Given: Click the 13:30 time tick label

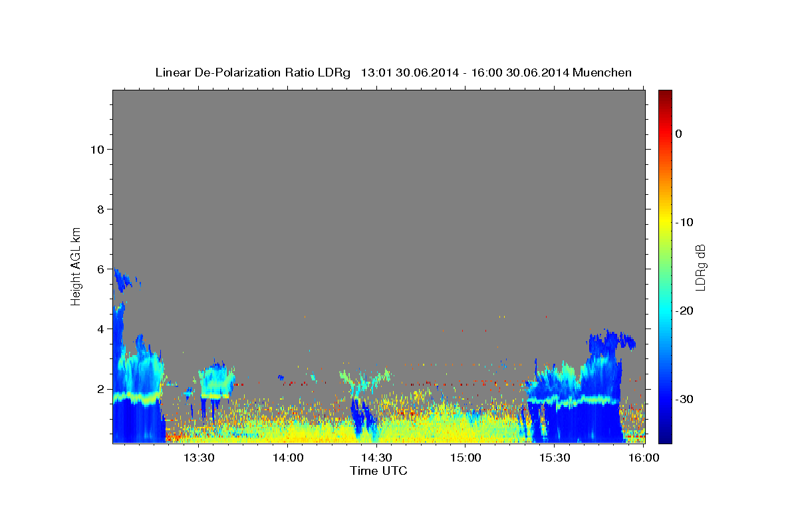Looking at the screenshot, I should pyautogui.click(x=199, y=458).
